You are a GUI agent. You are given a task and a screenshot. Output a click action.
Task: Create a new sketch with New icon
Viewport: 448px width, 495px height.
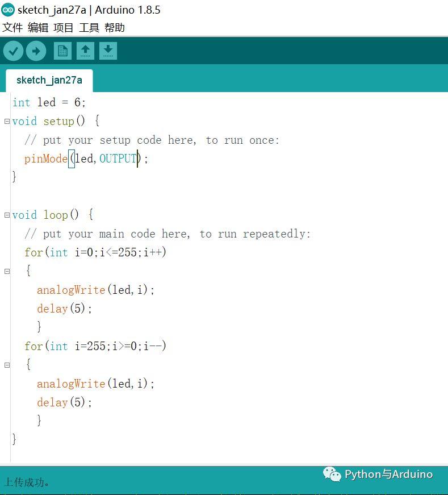(62, 51)
